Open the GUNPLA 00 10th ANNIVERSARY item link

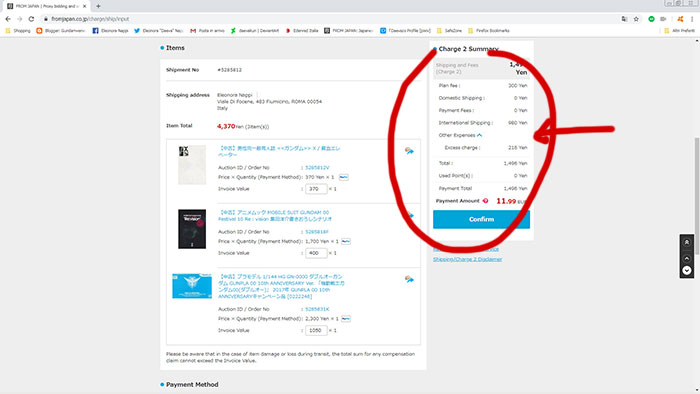281,286
